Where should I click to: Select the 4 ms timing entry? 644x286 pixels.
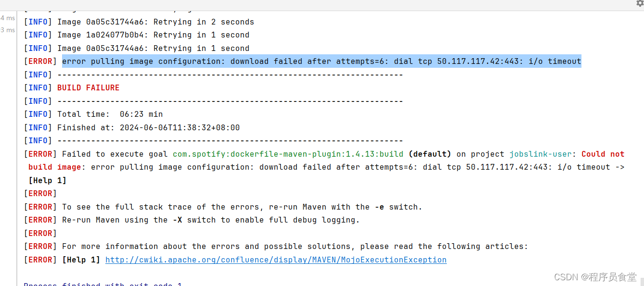point(8,18)
